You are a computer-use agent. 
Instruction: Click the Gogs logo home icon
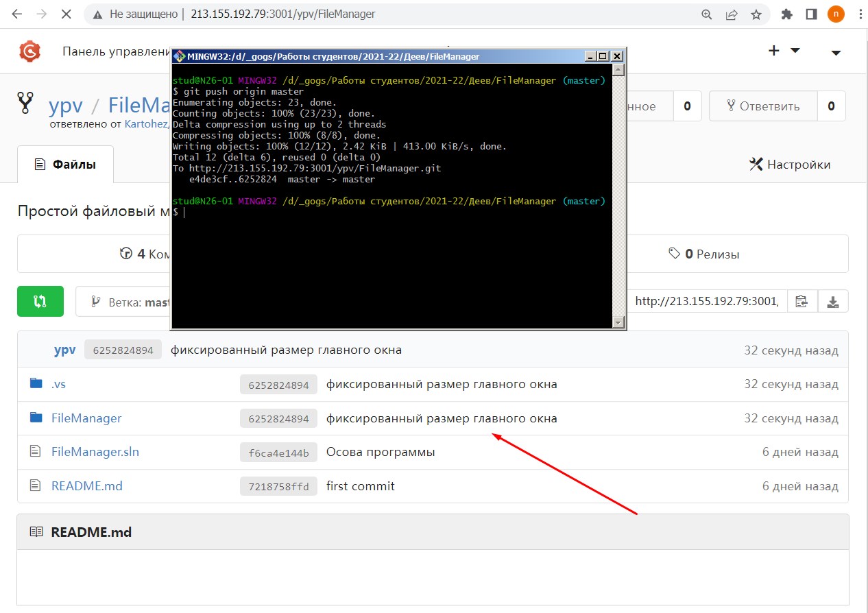[29, 51]
